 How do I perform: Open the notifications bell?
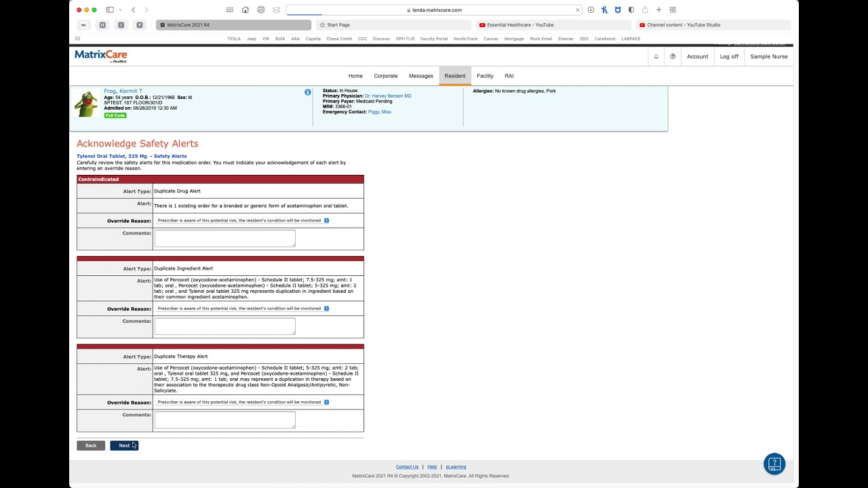[656, 56]
